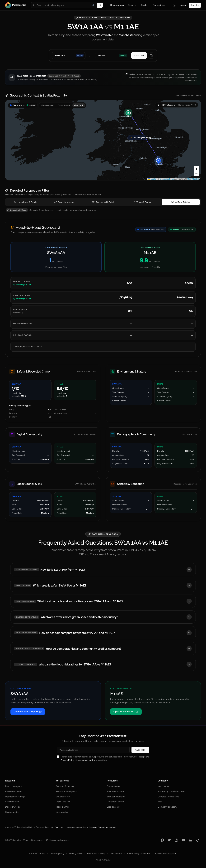Screen dimensions: 206x868
Task: Open LinkedIn page from footer icon
Action: tap(191, 840)
